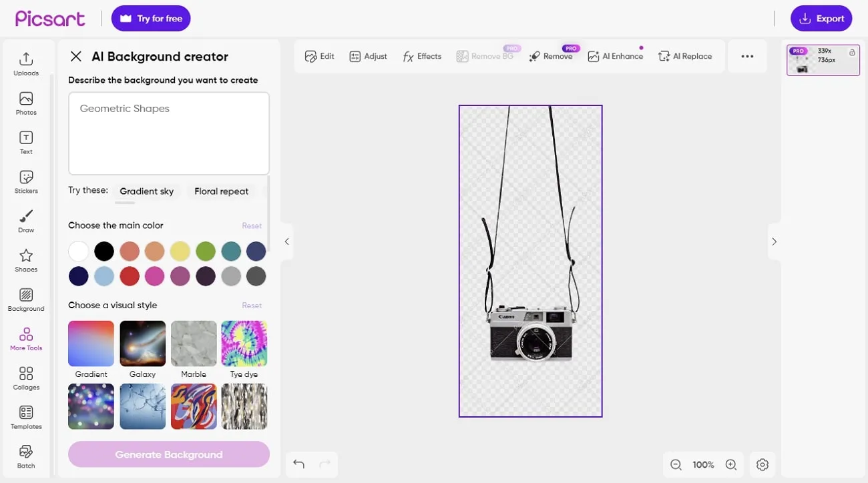Open the Shapes panel

25,260
